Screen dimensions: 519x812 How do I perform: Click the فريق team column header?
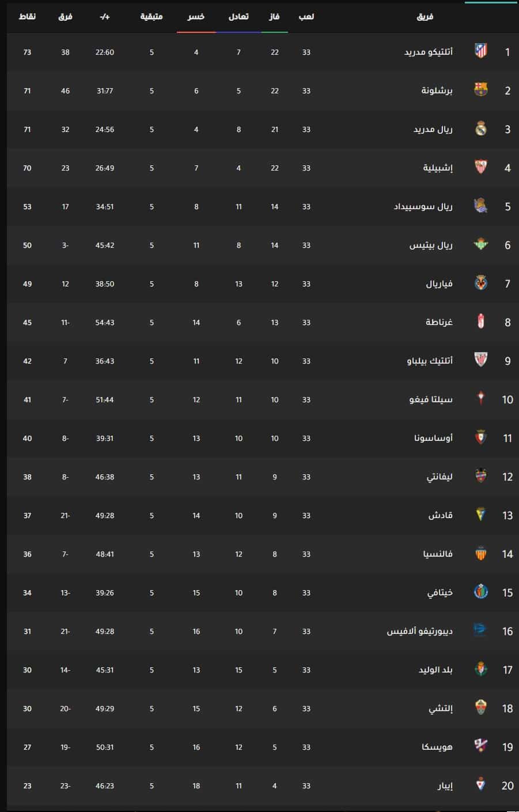coord(425,17)
